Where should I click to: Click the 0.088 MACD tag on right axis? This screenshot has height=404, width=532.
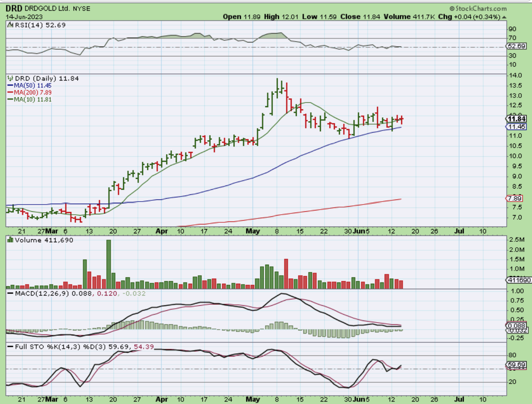(517, 326)
